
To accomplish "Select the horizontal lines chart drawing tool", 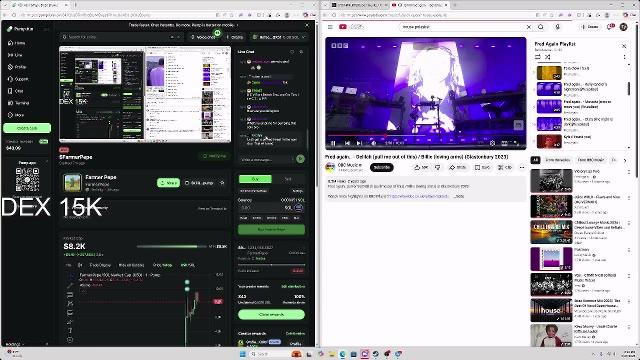I will tap(70, 295).
